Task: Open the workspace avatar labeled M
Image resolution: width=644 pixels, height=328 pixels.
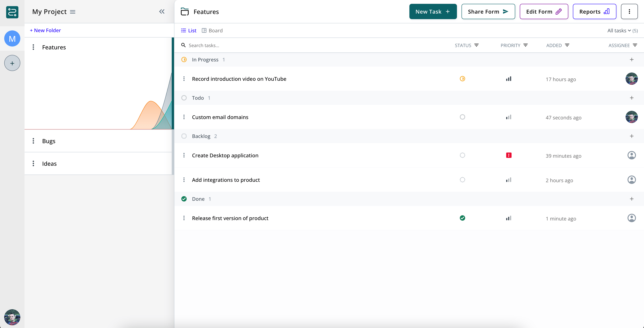Action: (12, 38)
